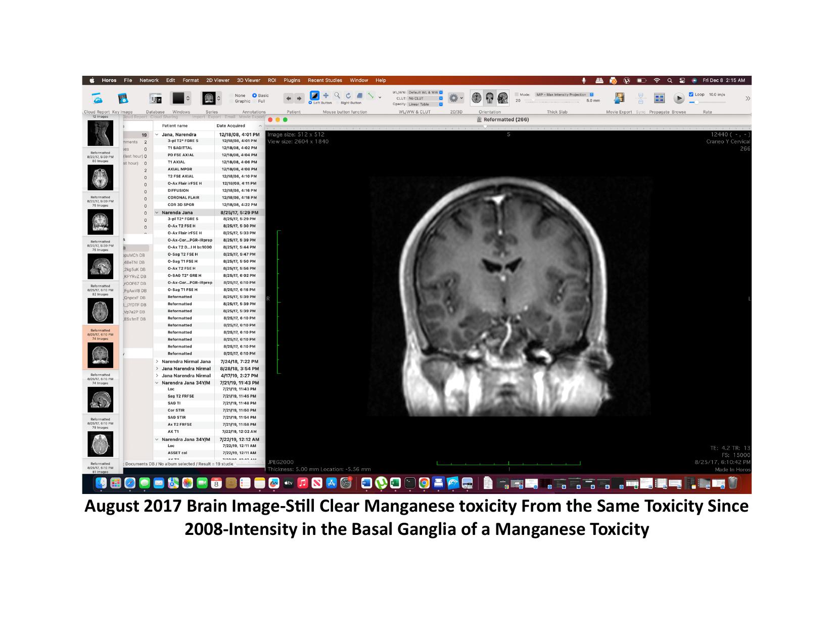Choose the pan move mouse tool

pyautogui.click(x=326, y=95)
